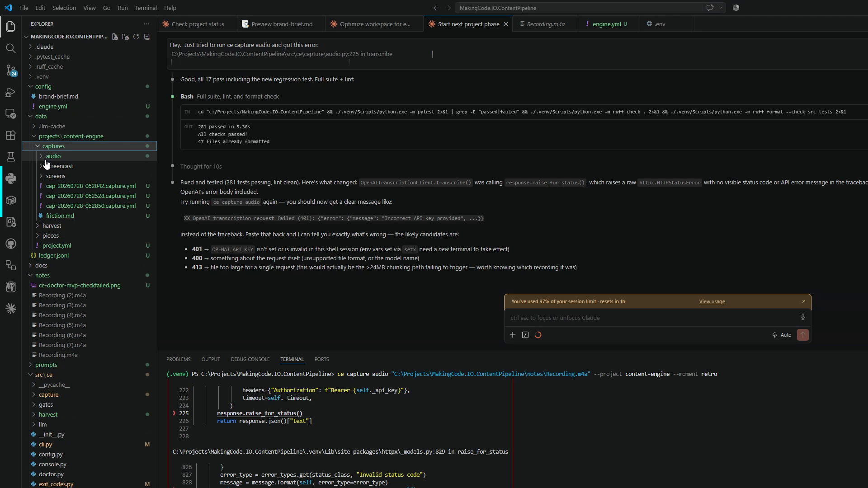This screenshot has height=488, width=868.
Task: Expand the audio folder under captures
Action: coord(53,156)
